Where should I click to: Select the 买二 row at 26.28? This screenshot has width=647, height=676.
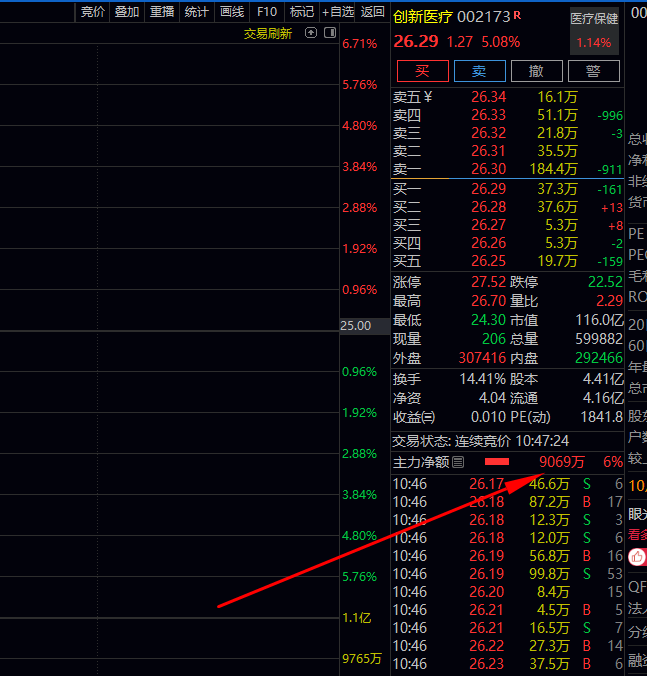click(507, 207)
